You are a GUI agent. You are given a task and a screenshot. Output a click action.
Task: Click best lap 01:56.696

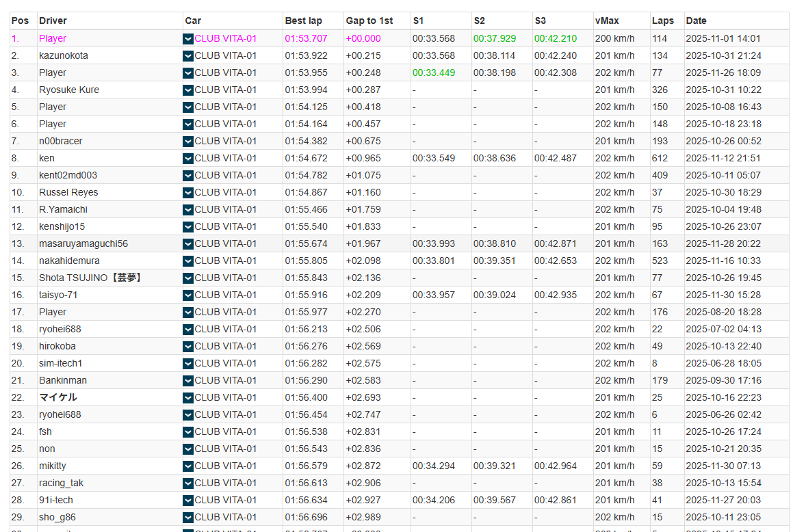pyautogui.click(x=307, y=517)
